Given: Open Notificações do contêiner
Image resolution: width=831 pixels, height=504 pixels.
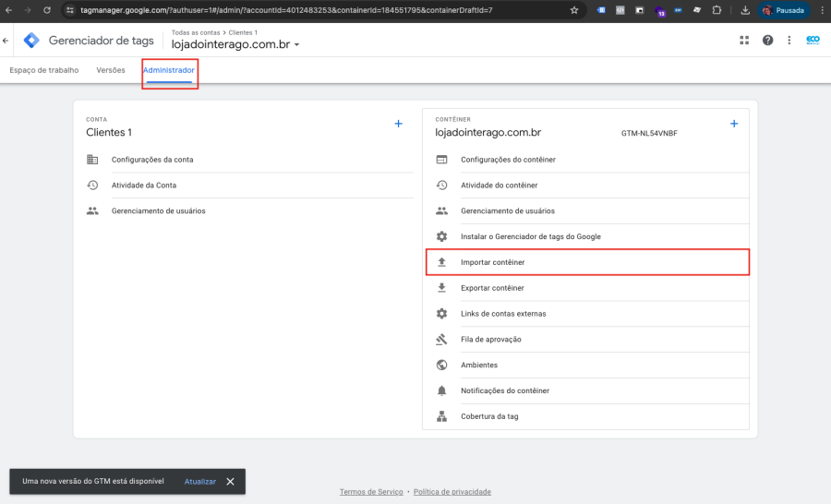Looking at the screenshot, I should pos(504,390).
